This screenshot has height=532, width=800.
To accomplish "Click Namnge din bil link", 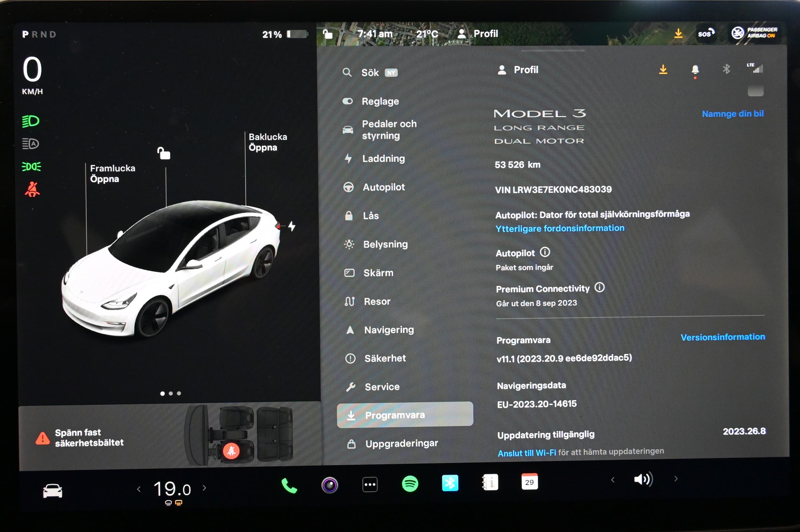I will click(x=732, y=114).
